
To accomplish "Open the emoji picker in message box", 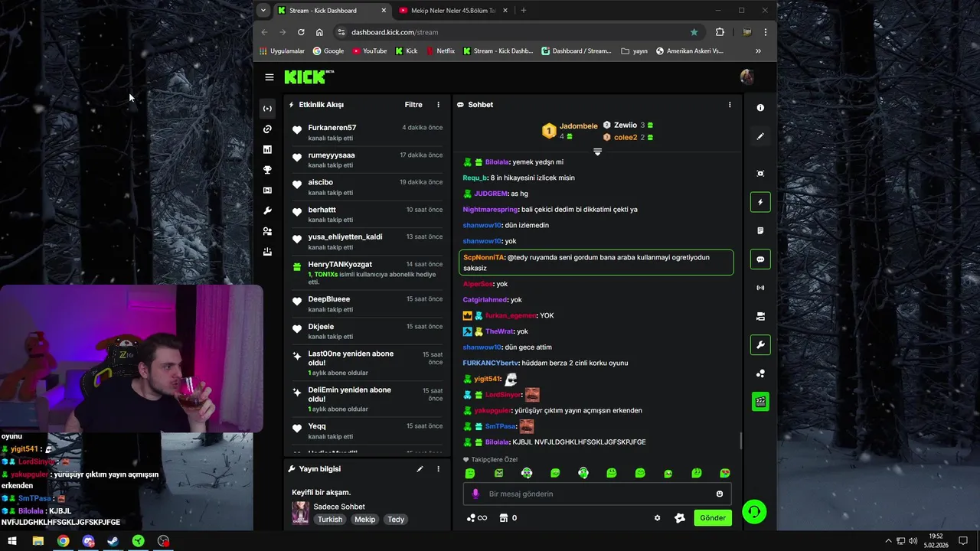I will [719, 494].
